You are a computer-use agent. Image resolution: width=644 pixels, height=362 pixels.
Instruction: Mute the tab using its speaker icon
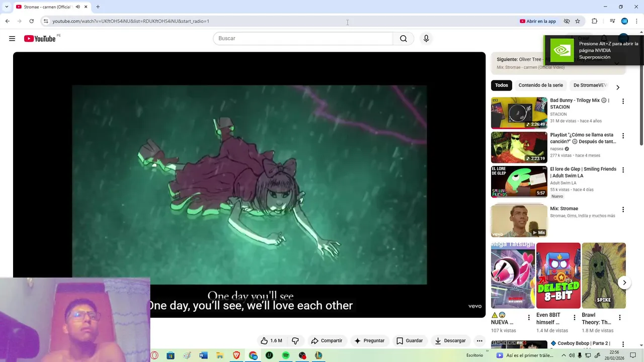point(77,7)
